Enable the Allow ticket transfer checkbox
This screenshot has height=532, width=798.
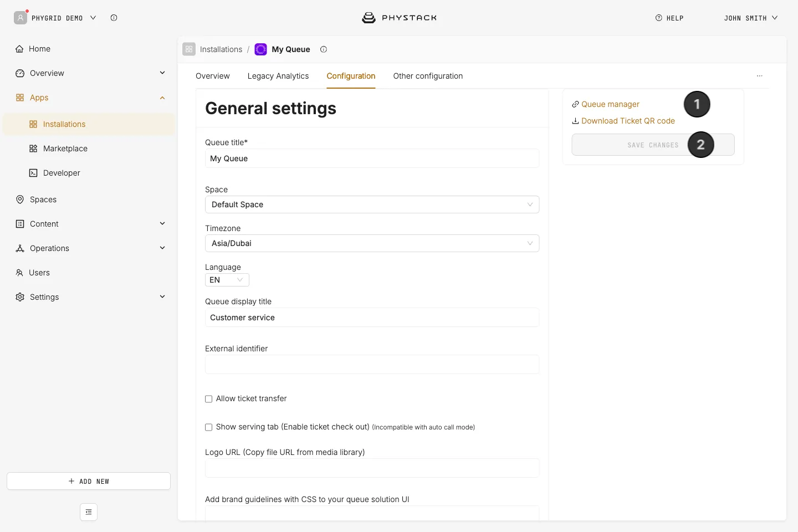tap(209, 399)
